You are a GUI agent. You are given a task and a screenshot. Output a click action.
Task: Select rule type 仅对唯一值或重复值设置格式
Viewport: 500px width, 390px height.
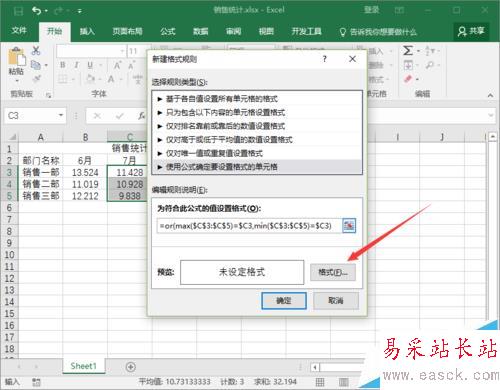[x=257, y=153]
